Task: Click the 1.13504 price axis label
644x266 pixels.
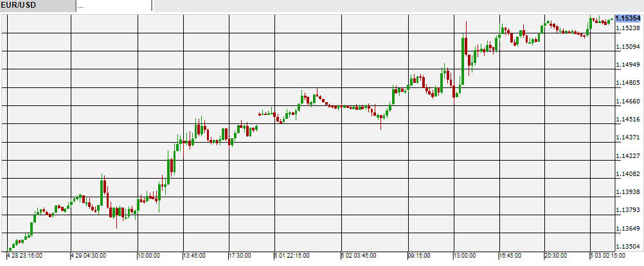Action: coord(628,247)
